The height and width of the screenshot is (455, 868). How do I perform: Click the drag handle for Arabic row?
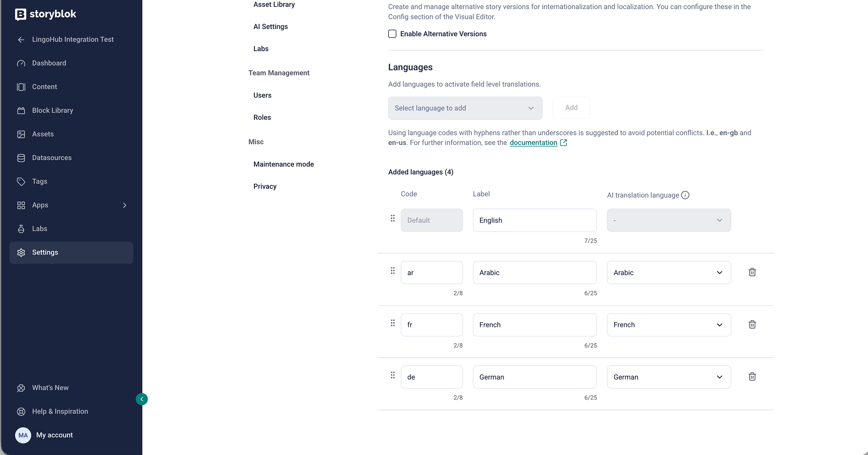[393, 271]
